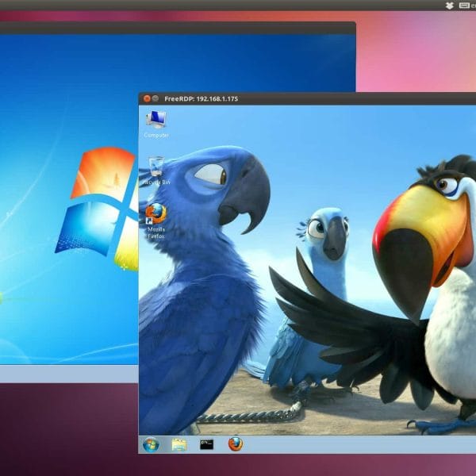Minimize the FreeRDP 192.168.1.175 window

pyautogui.click(x=155, y=98)
